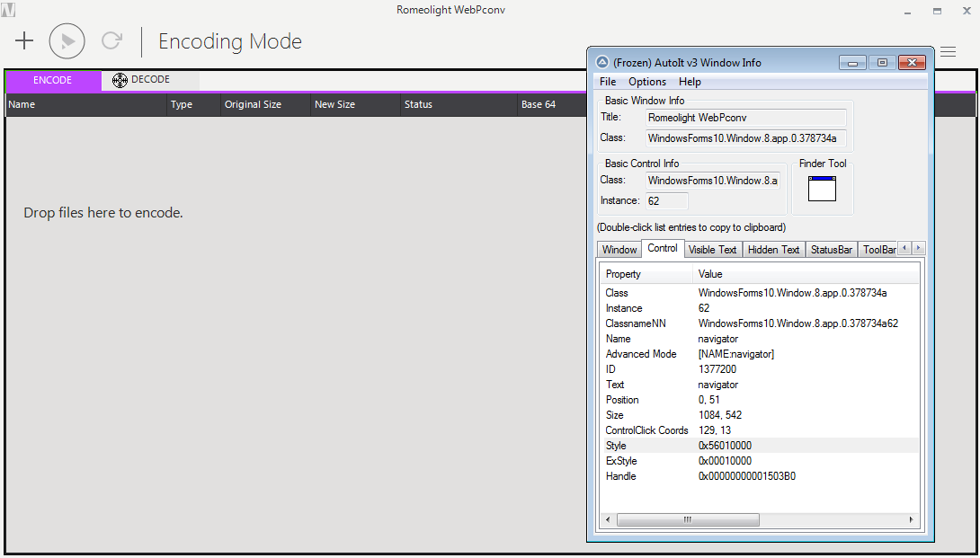The width and height of the screenshot is (980, 558).
Task: Click the New Size column header
Action: click(355, 104)
